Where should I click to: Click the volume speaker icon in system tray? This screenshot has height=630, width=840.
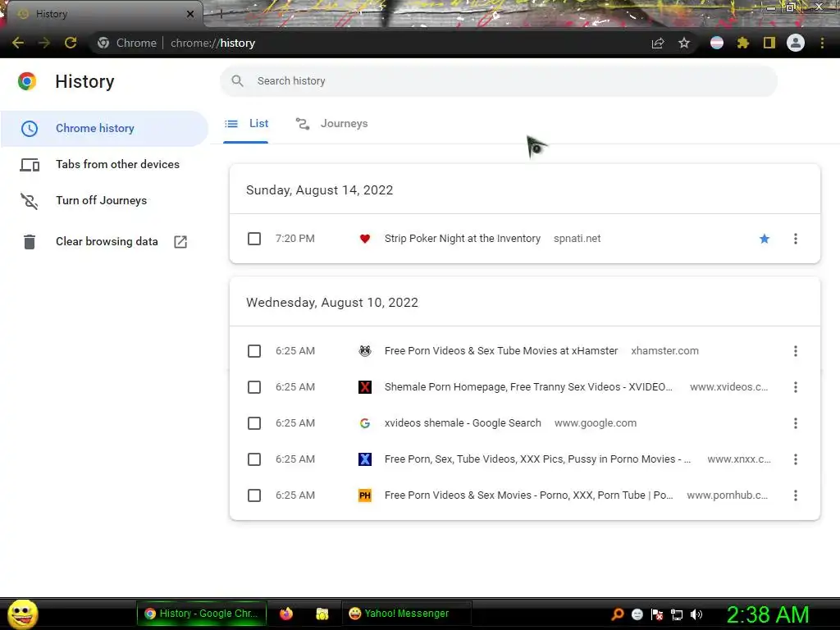coord(696,614)
